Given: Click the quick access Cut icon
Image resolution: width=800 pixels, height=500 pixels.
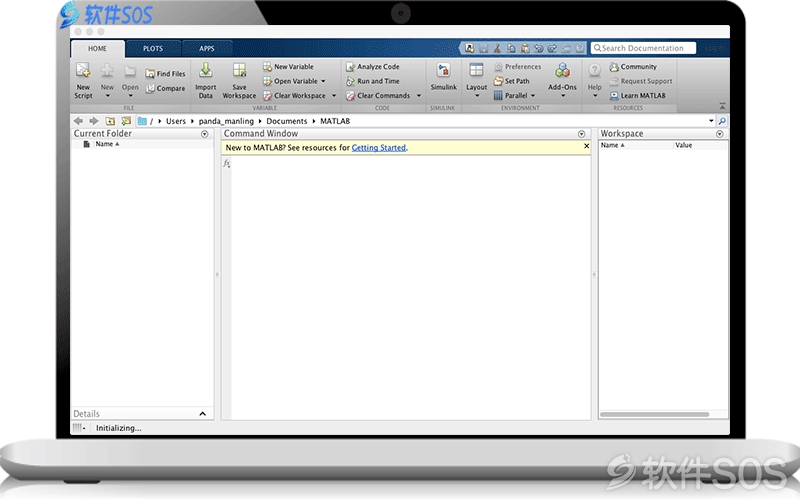Looking at the screenshot, I should pos(497,48).
